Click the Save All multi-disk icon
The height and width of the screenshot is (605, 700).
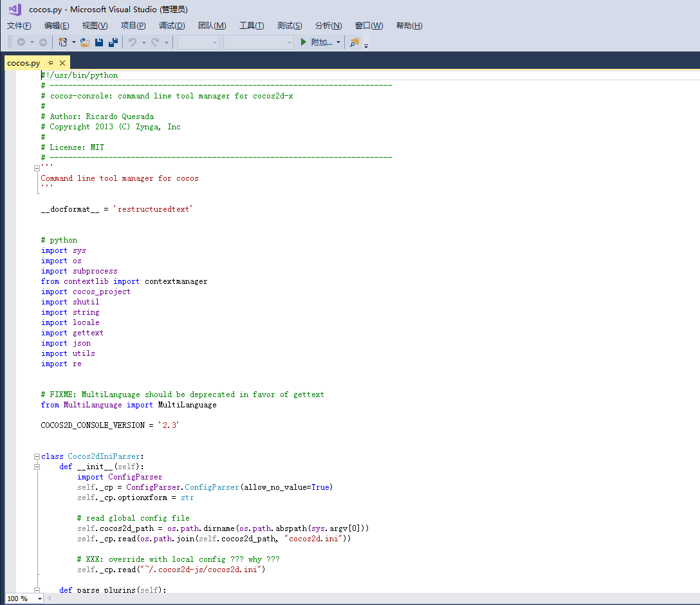click(113, 42)
